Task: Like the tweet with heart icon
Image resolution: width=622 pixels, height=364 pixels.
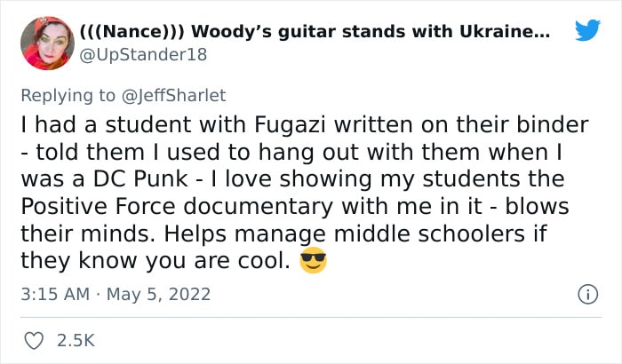Action: pos(34,341)
